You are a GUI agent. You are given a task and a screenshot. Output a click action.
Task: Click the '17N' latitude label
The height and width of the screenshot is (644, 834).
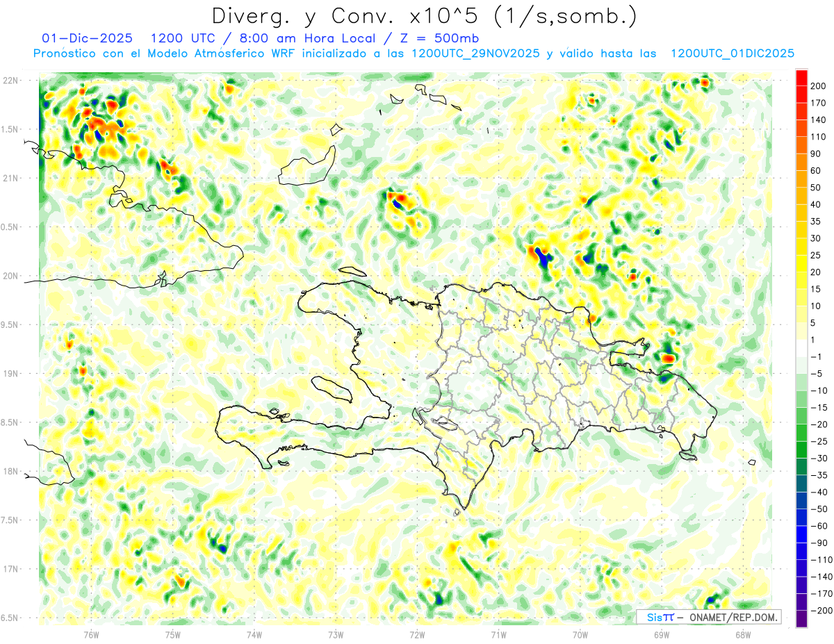click(x=10, y=569)
